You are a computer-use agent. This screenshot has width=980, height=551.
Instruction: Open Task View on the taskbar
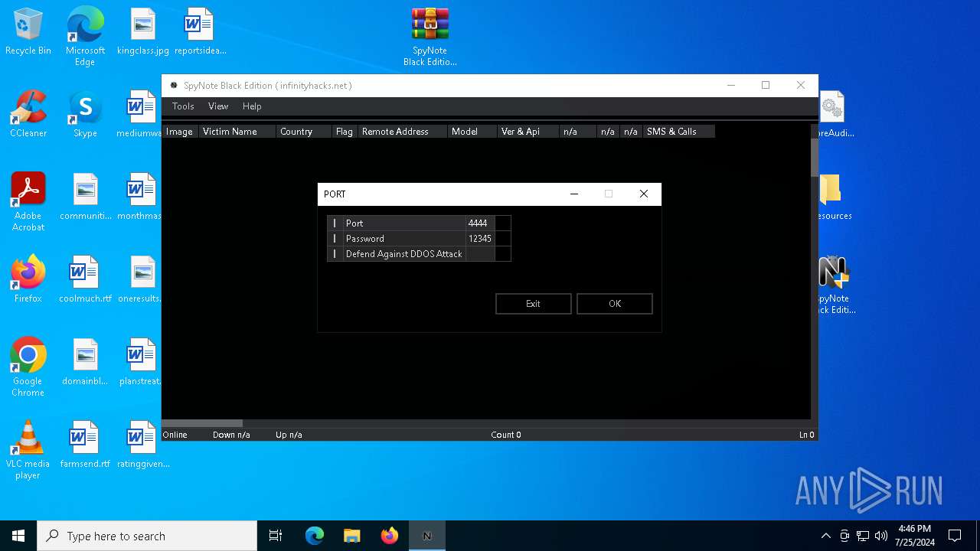276,536
